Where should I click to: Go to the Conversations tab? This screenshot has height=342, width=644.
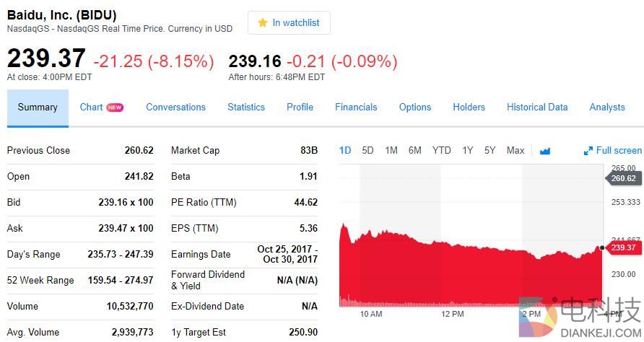tap(175, 108)
